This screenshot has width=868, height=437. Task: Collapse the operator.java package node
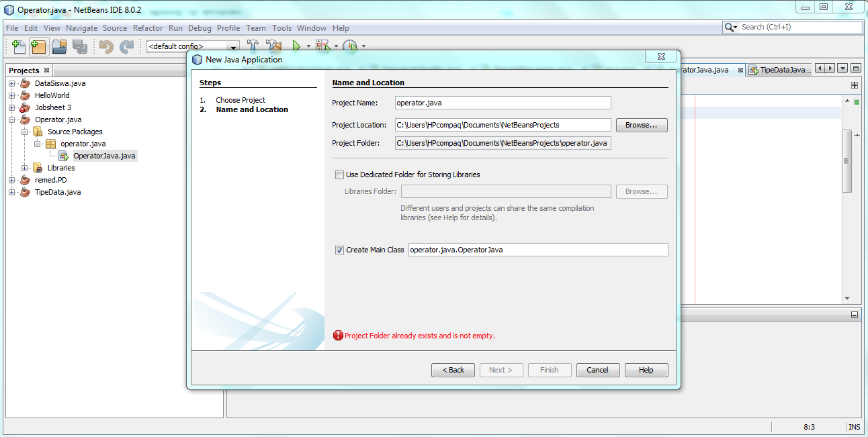click(x=38, y=144)
